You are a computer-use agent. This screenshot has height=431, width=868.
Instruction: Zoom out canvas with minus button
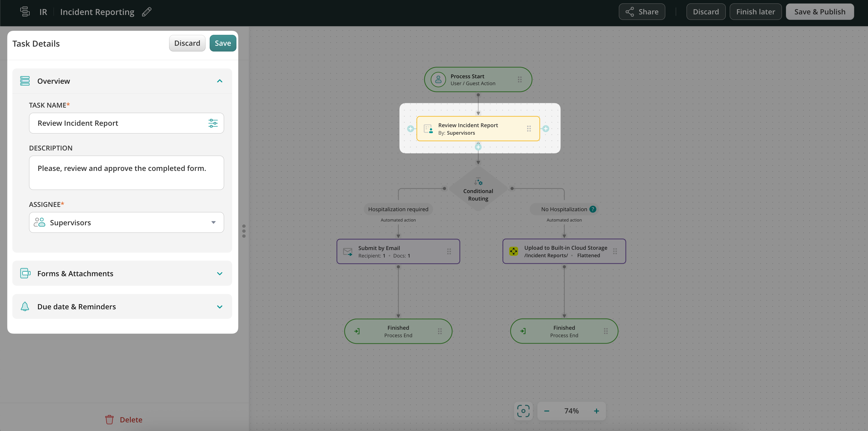point(547,411)
